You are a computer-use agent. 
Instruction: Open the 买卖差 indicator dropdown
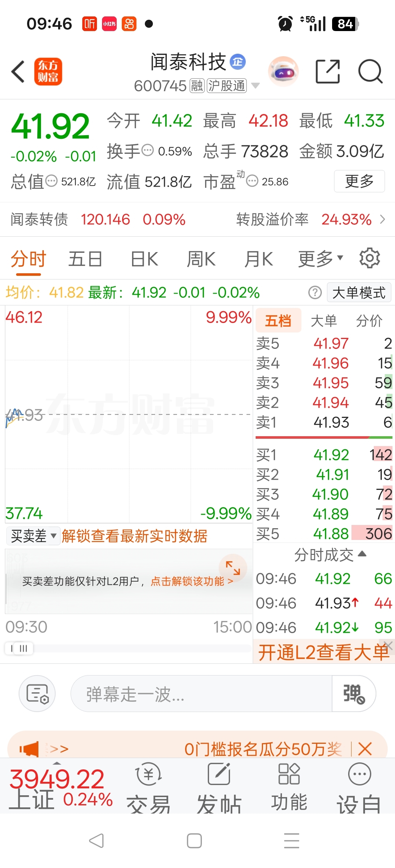click(33, 536)
